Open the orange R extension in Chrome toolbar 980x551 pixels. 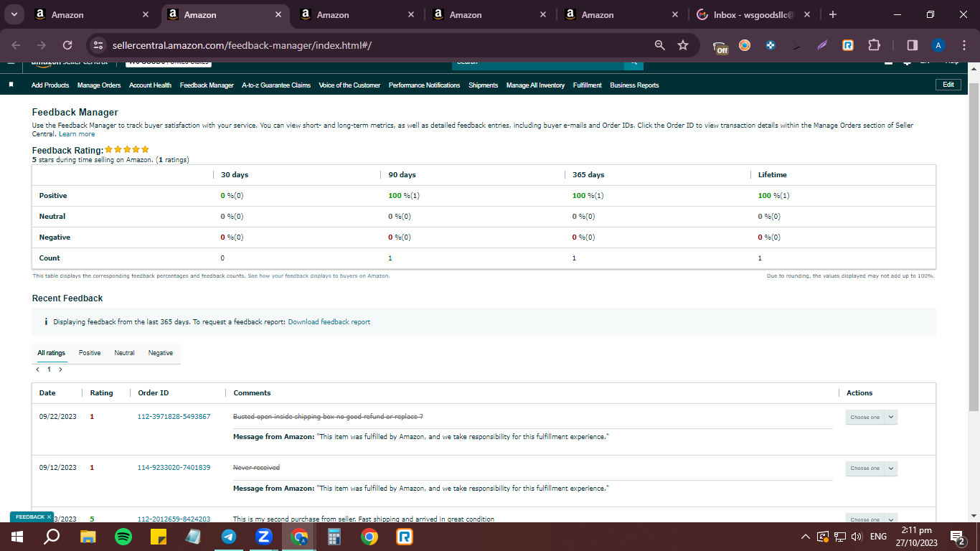[x=848, y=45]
